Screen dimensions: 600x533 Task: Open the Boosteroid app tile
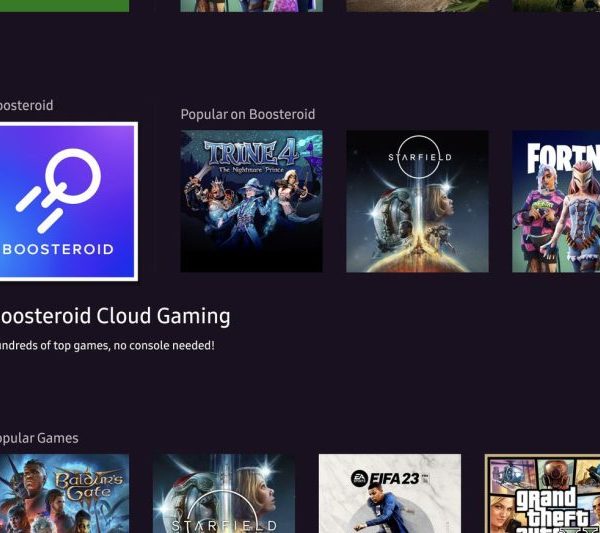pos(68,201)
